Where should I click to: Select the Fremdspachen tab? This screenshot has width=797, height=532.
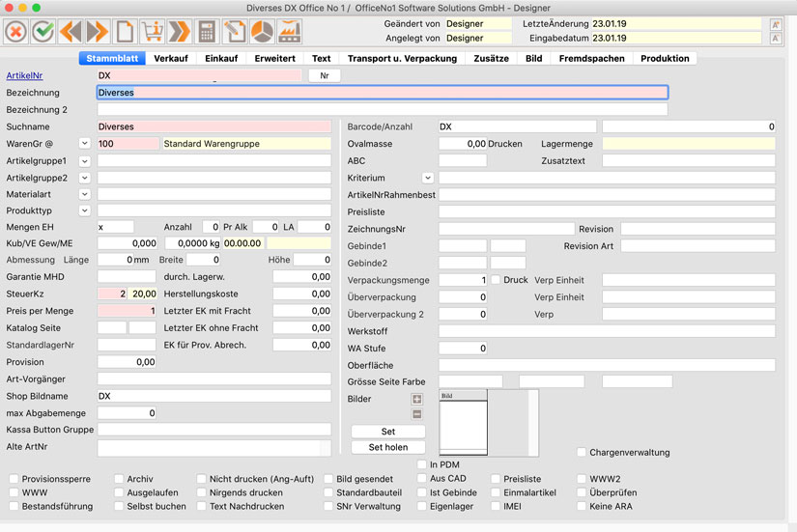(x=591, y=59)
